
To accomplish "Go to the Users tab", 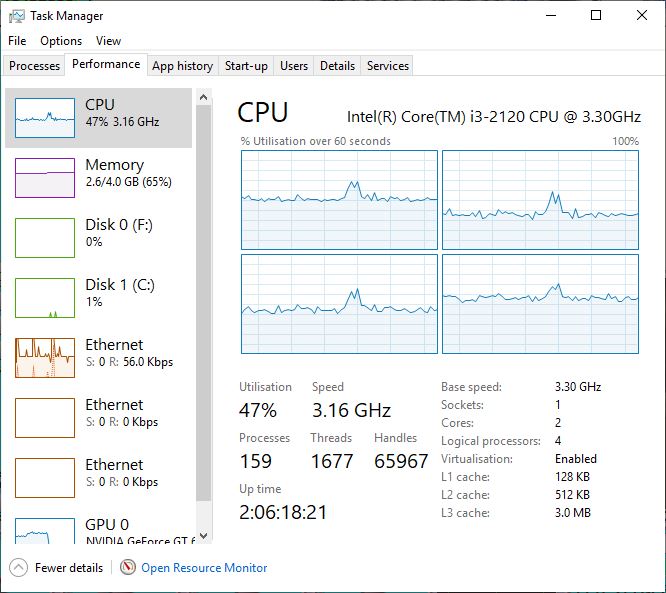I will coord(294,66).
